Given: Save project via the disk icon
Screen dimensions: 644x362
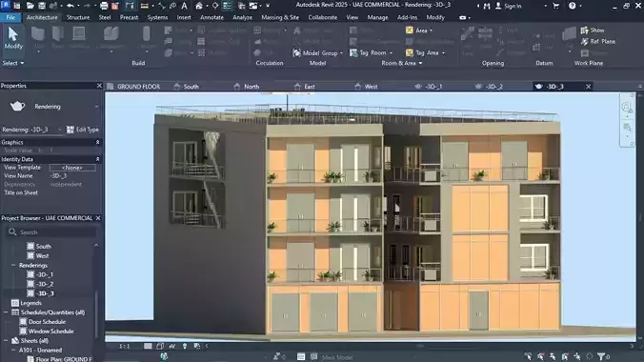Looking at the screenshot, I should pos(42,6).
